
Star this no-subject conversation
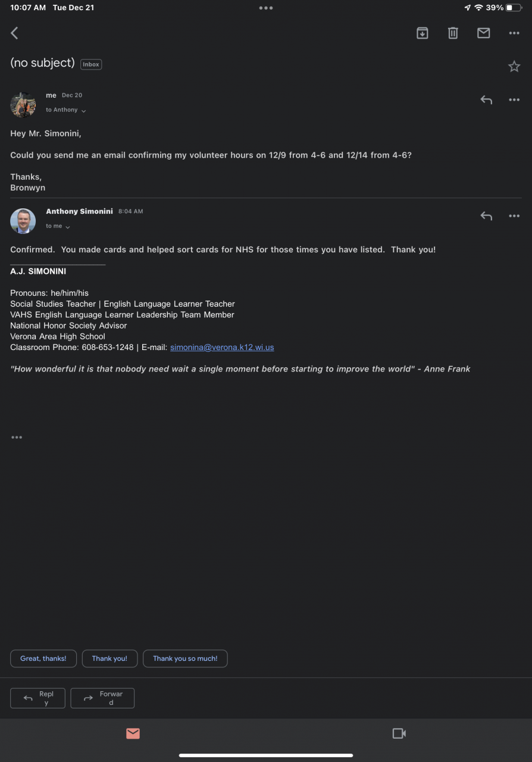514,67
